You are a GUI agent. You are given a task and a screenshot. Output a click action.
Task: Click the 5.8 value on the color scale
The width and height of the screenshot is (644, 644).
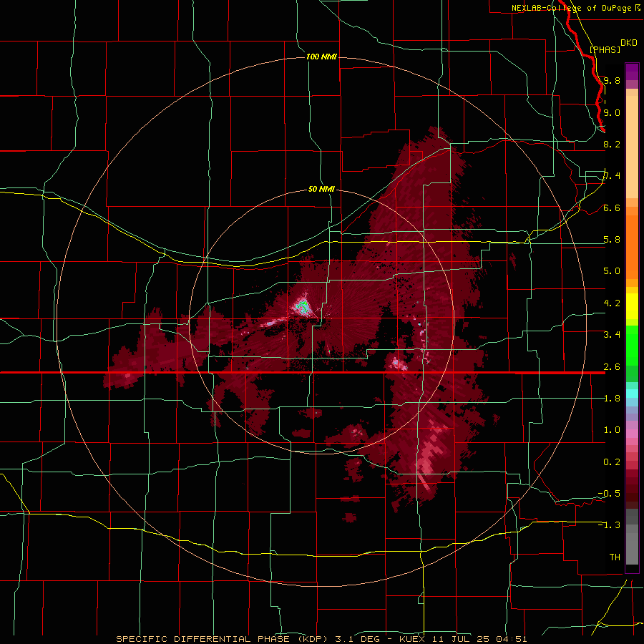(x=612, y=240)
